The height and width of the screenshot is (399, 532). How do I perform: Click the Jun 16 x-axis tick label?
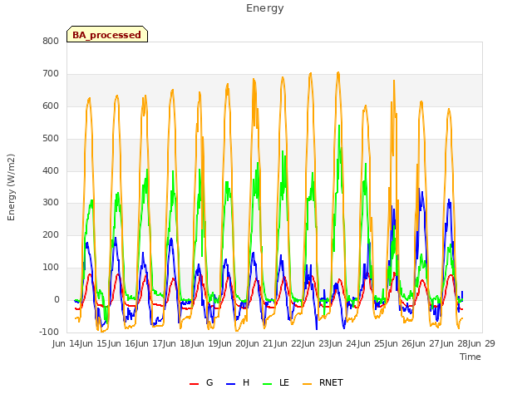(122, 343)
